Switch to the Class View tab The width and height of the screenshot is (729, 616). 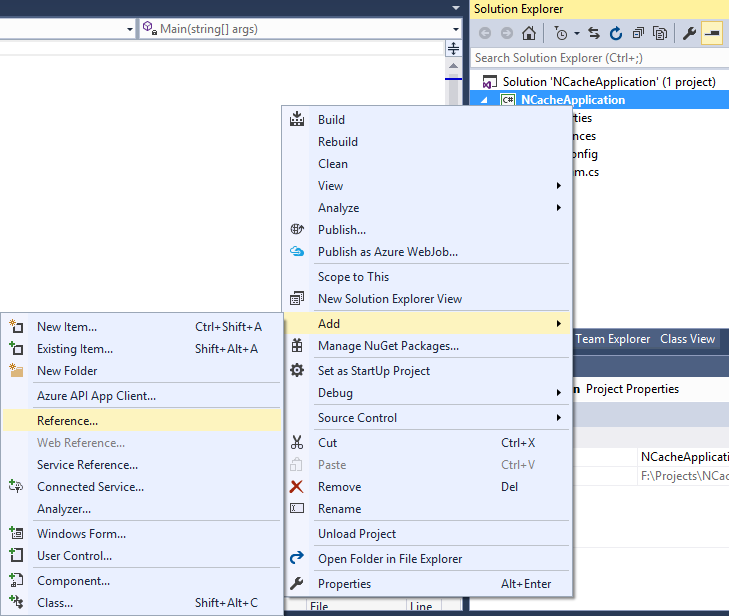tap(687, 339)
